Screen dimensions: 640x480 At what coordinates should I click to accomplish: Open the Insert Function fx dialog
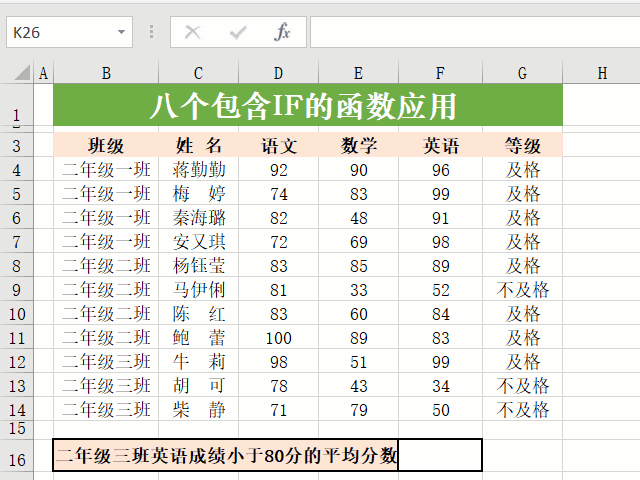282,32
